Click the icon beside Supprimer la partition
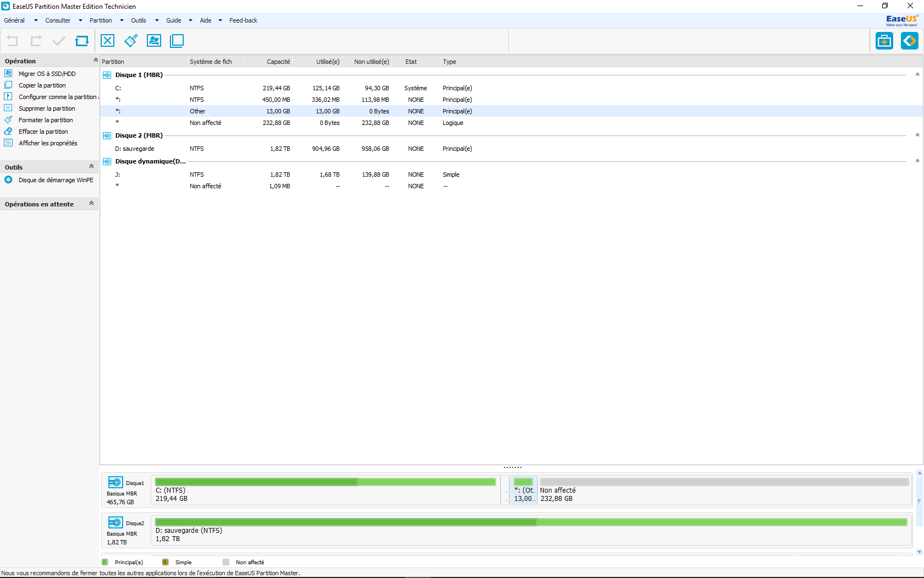The width and height of the screenshot is (924, 578). point(8,108)
